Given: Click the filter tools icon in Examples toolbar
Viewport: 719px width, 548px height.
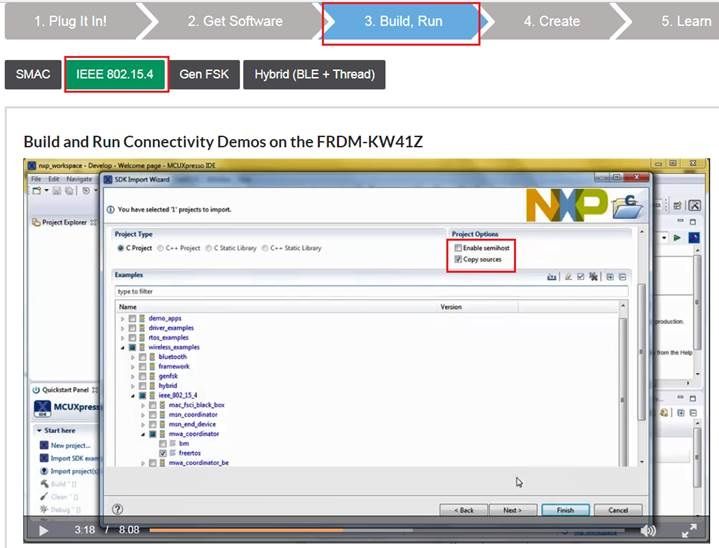Looking at the screenshot, I should coord(593,277).
